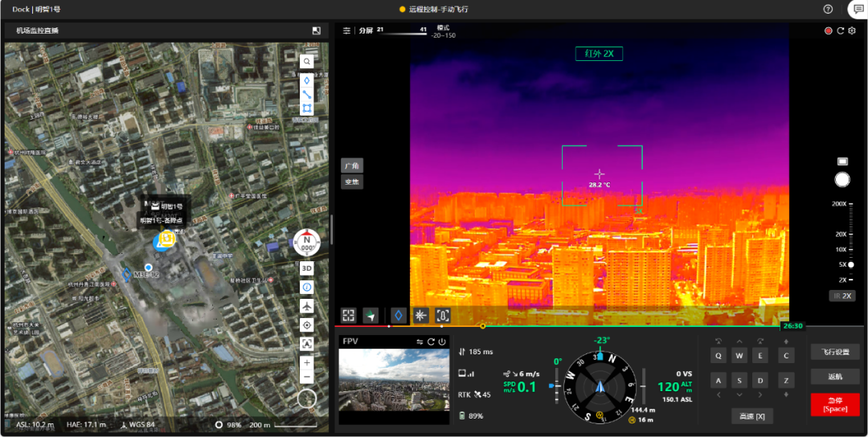
Task: Start recording with red record button
Action: point(829,31)
